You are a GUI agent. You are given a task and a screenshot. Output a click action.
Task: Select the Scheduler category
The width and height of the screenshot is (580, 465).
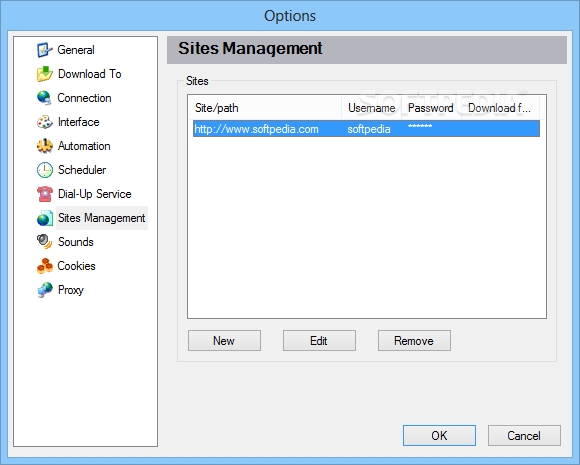[x=82, y=170]
